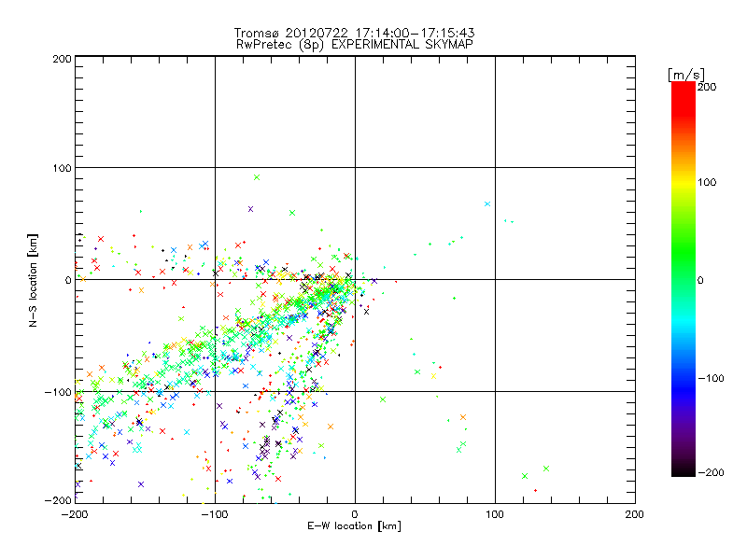Click the velocity colorbar gradient

[x=684, y=279]
